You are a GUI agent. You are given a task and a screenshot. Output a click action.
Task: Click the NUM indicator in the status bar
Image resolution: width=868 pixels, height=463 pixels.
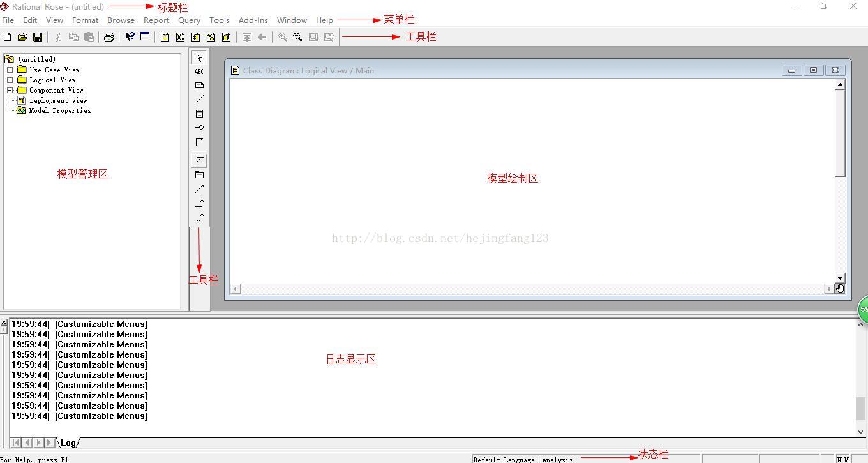click(x=842, y=459)
